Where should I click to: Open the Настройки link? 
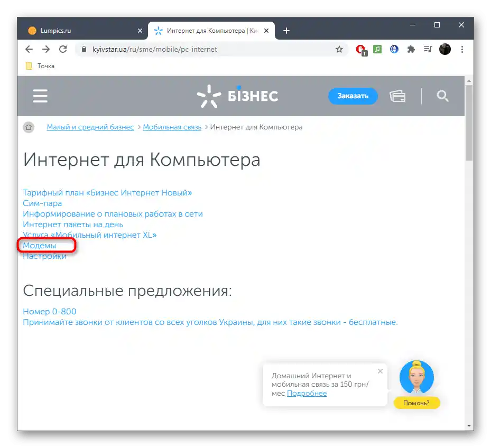pos(44,256)
